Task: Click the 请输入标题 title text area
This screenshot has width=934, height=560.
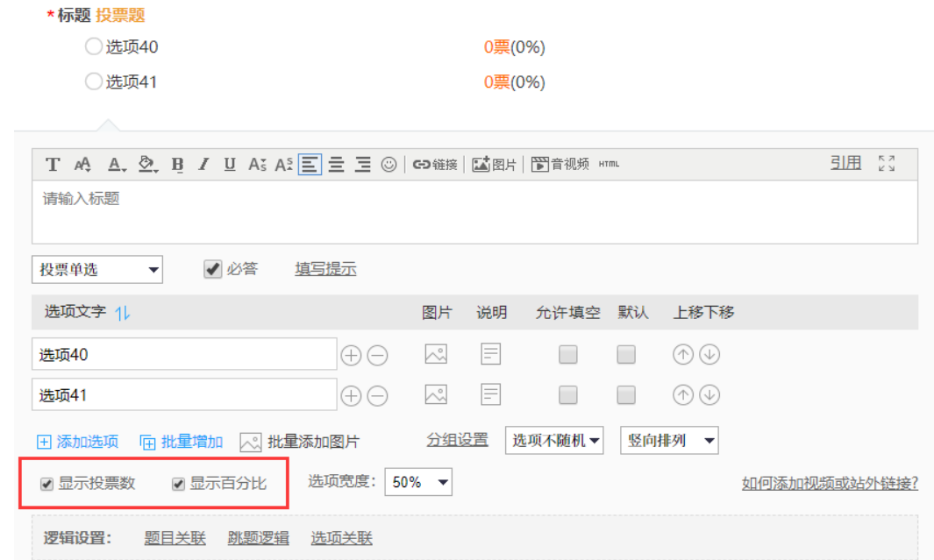Action: [x=474, y=212]
